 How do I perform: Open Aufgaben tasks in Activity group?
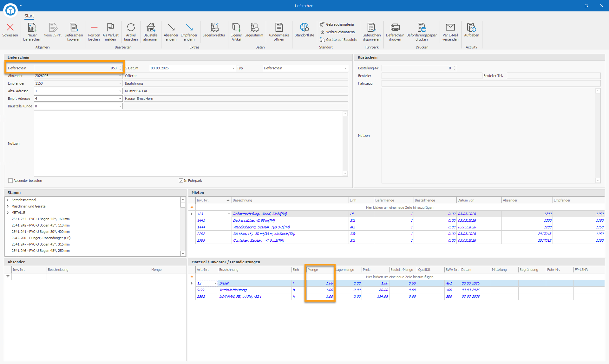[x=471, y=31]
